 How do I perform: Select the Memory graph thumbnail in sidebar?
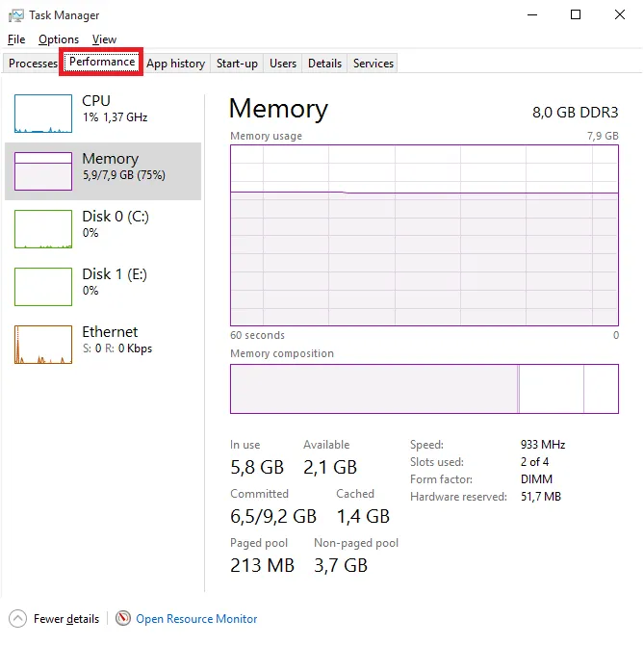tap(43, 171)
